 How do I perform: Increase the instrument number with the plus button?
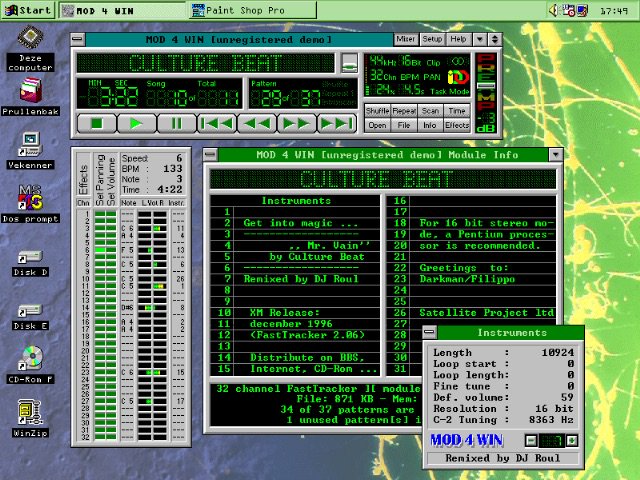572,440
